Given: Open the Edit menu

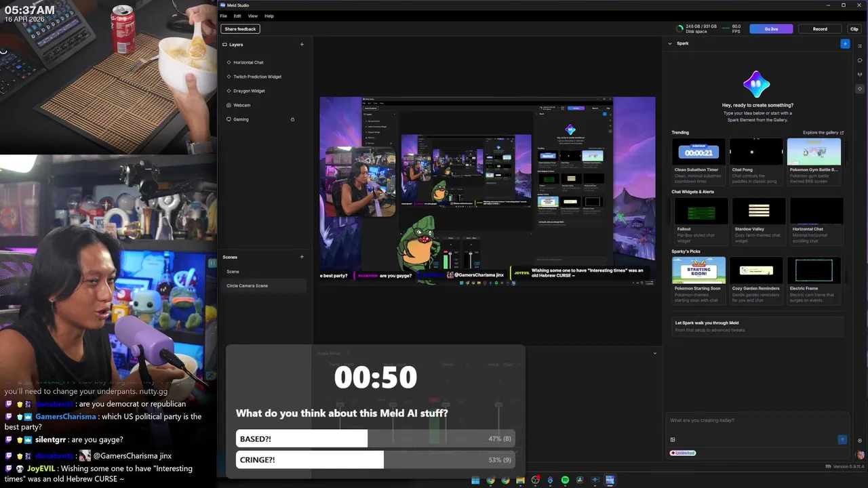Looking at the screenshot, I should [x=237, y=16].
